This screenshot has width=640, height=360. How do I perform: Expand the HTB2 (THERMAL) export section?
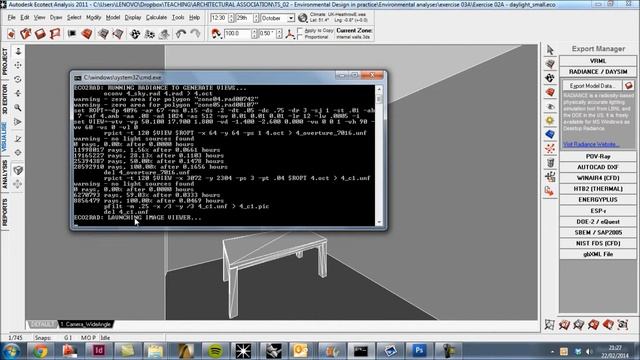(x=598, y=189)
